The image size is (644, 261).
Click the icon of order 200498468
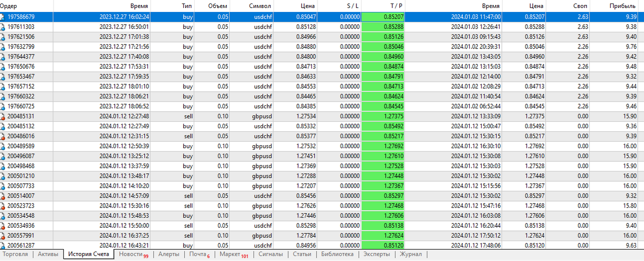[2, 166]
